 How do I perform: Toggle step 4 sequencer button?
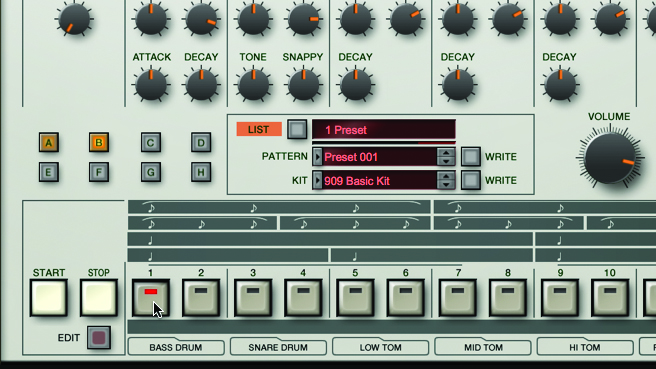coord(303,298)
